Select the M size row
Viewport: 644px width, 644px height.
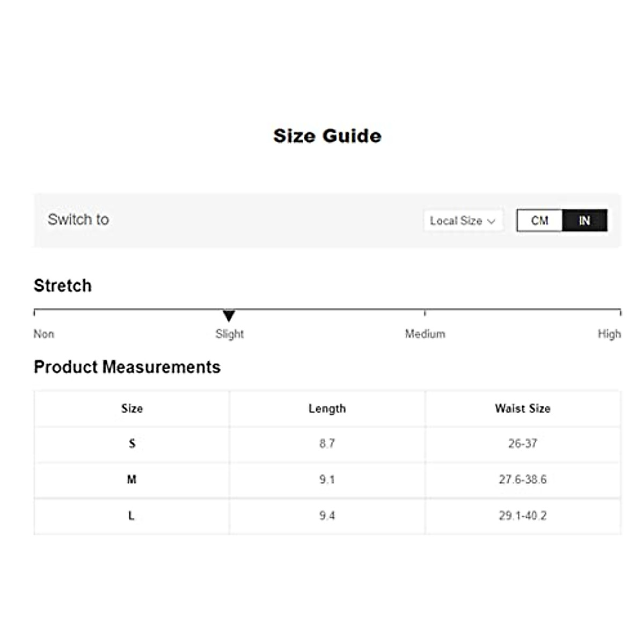coord(131,479)
